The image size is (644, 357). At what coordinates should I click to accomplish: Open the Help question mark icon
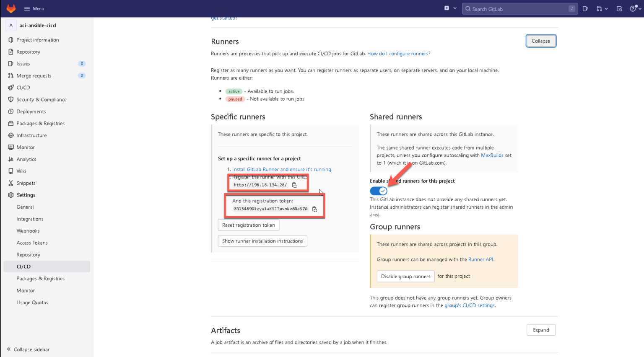tap(633, 8)
